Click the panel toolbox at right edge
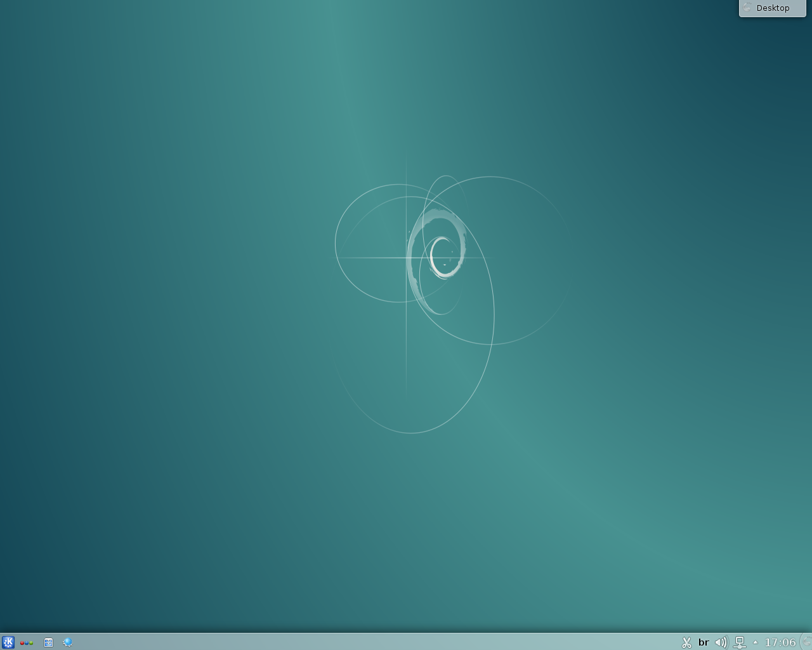 [x=807, y=642]
